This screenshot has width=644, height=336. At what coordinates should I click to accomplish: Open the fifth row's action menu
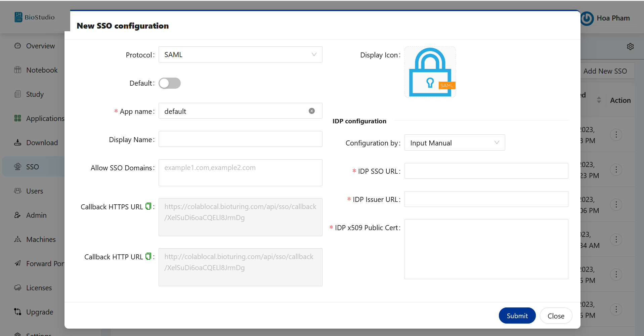(616, 275)
